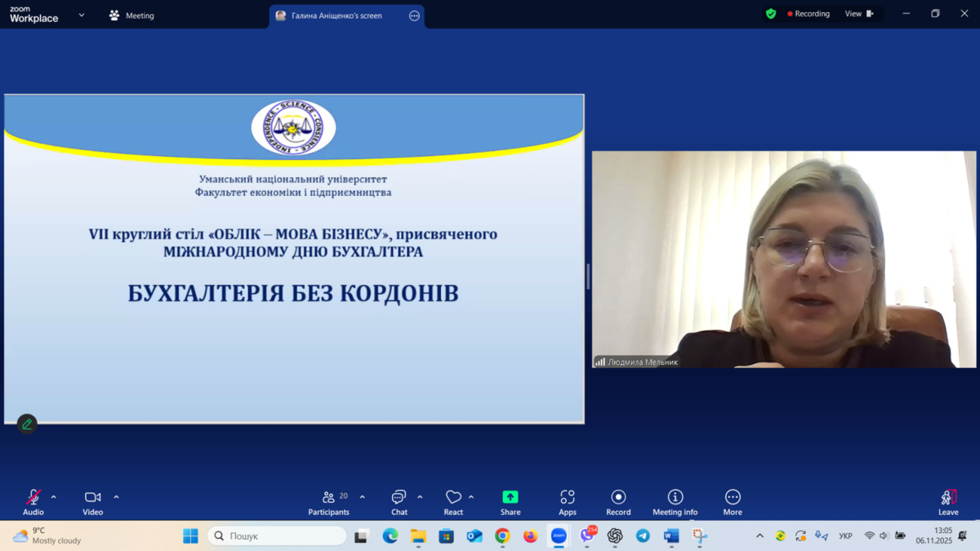Expand the audio settings arrow next to Audio

point(54,497)
